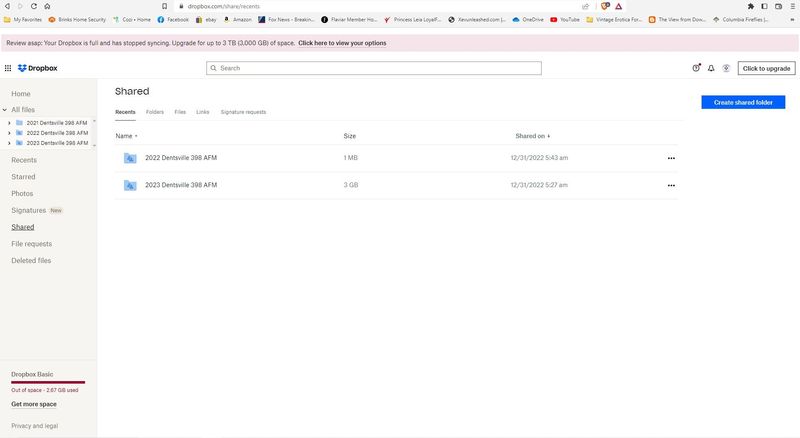Click the sidebar tree scrollbar down arrow

coord(94,145)
